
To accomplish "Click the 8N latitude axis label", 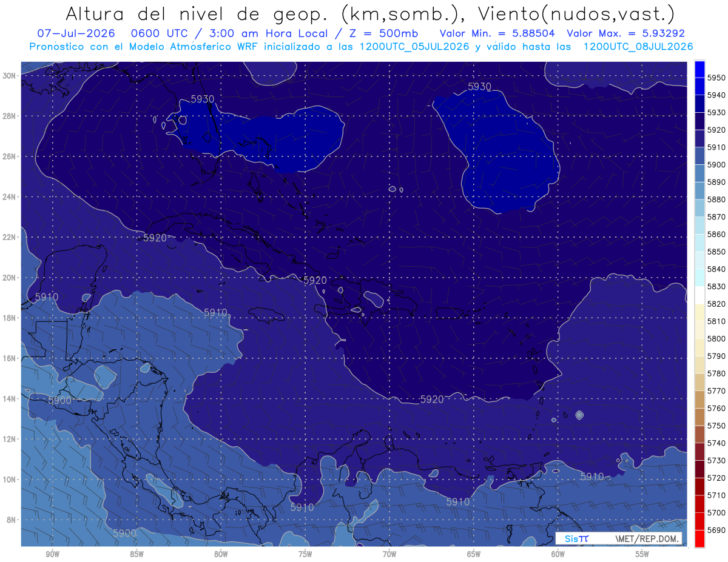I will (11, 520).
